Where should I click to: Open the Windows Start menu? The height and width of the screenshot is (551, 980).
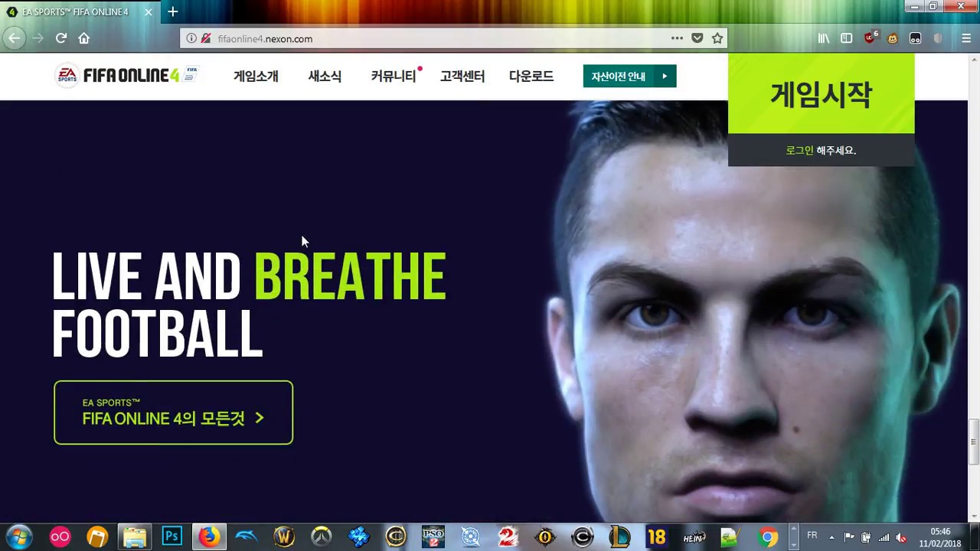pos(18,537)
